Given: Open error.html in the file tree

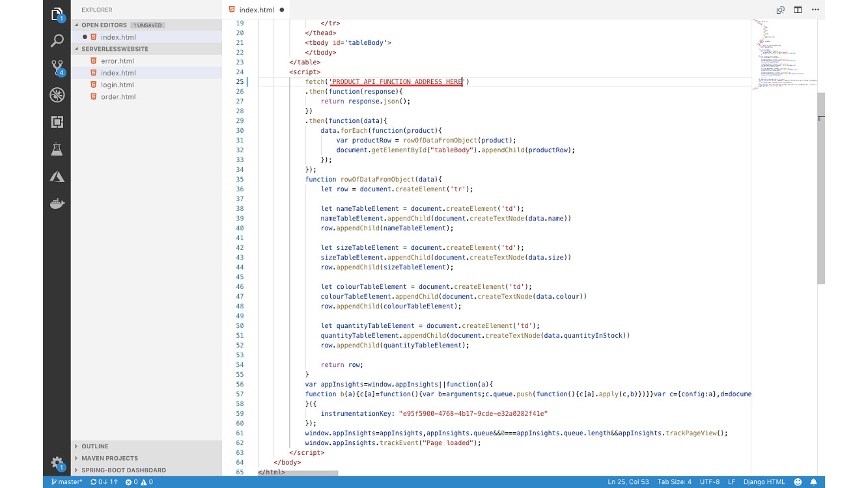Looking at the screenshot, I should click(147, 61).
